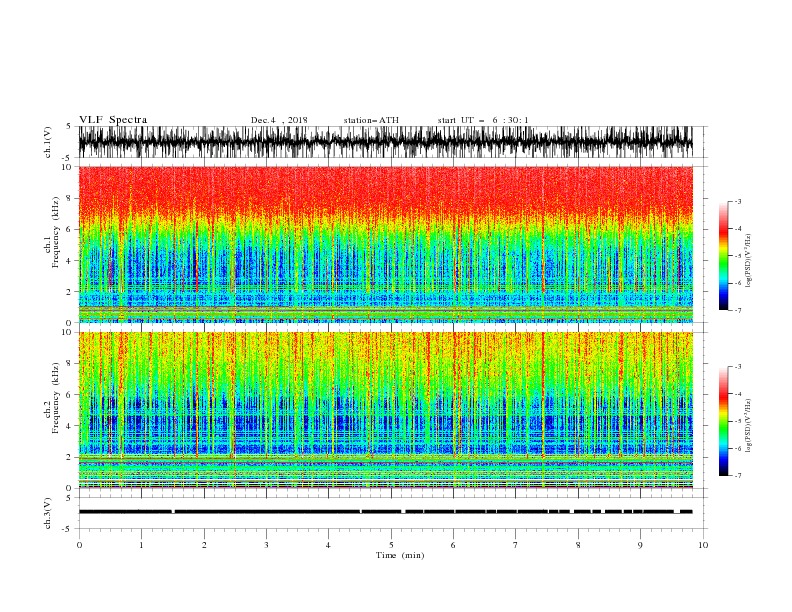
Task: Click the ch.2 spectrogram panel
Action: tap(385, 410)
